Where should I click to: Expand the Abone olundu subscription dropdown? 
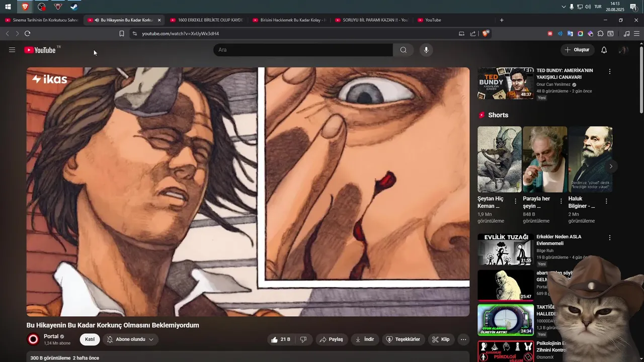tap(130, 339)
